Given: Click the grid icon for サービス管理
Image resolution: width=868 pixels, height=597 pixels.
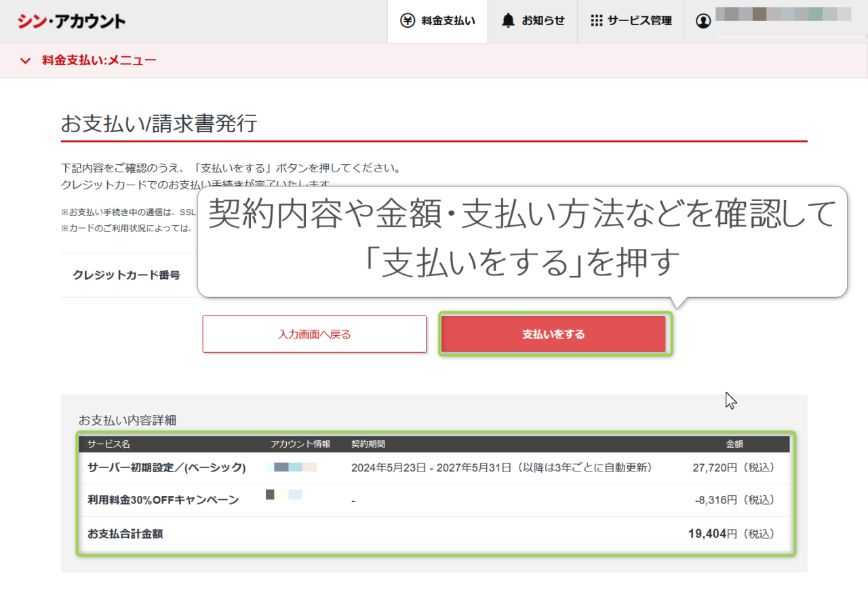Looking at the screenshot, I should click(x=597, y=20).
